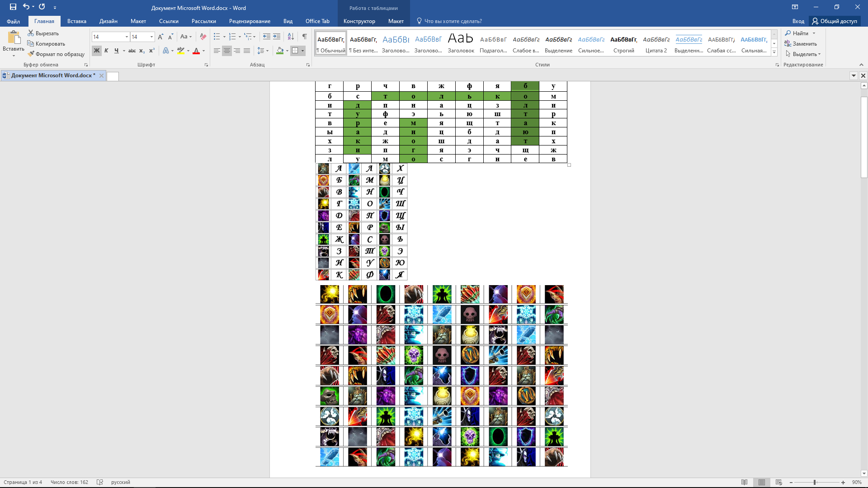Toggle Italic formatting button
Viewport: 868px width, 488px height.
point(106,51)
